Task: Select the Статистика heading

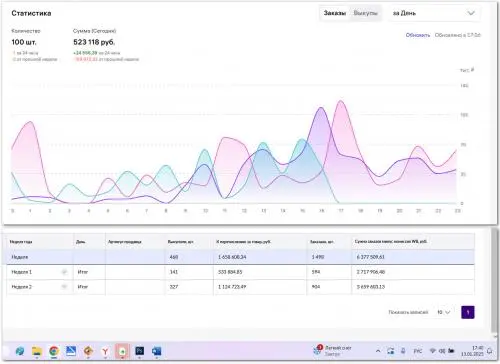Action: 31,13
